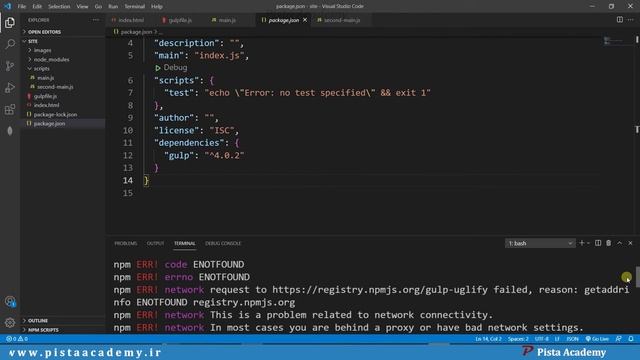Open the Extensions view
The width and height of the screenshot is (640, 360).
(10, 109)
